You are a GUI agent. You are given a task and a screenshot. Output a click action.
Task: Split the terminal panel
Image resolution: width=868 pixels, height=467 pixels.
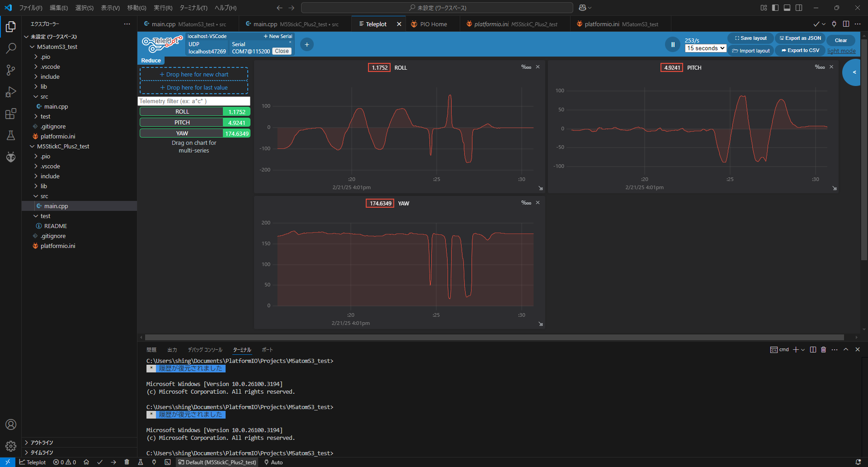tap(813, 349)
